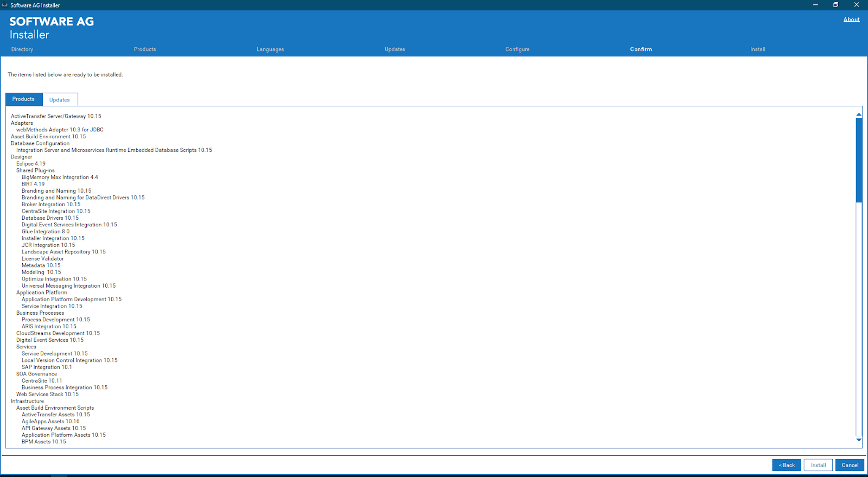Select Asset Build Environment 10.15

click(x=48, y=137)
